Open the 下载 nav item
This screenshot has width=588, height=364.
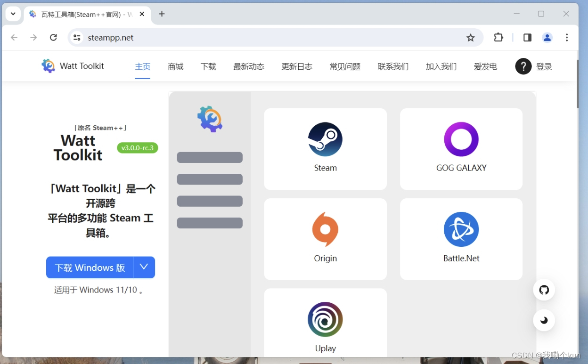208,66
